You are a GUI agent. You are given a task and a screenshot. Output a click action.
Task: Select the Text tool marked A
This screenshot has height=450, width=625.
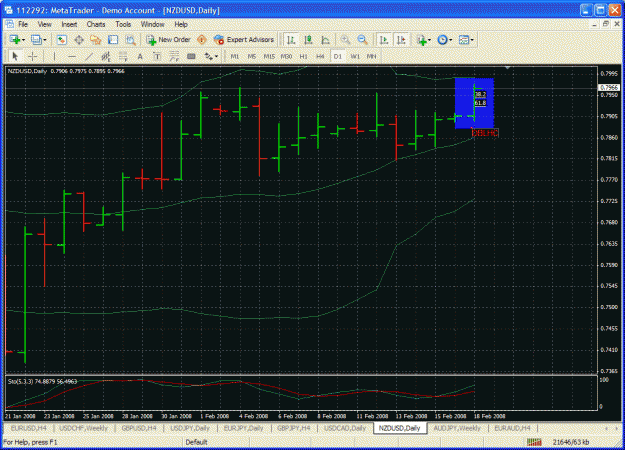click(x=140, y=57)
